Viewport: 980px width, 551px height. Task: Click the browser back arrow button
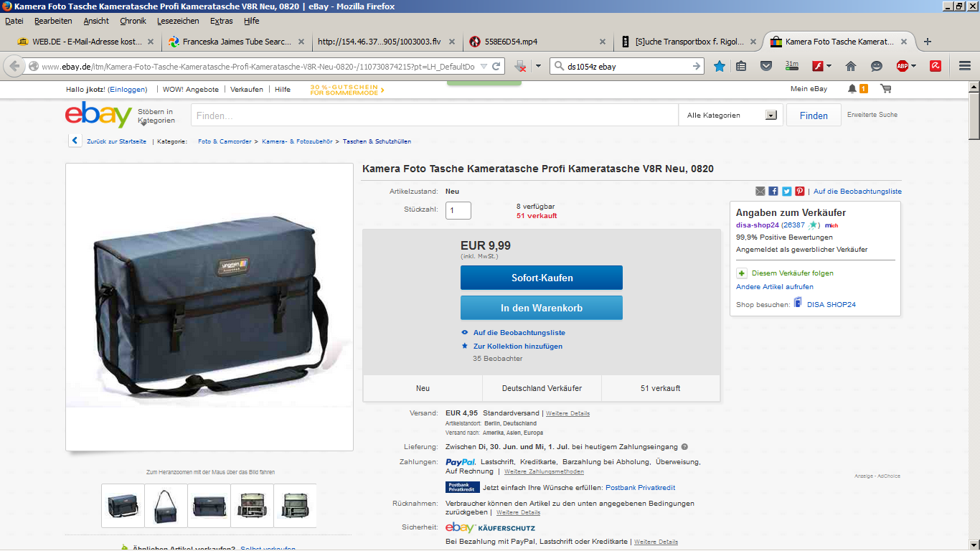tap(14, 66)
